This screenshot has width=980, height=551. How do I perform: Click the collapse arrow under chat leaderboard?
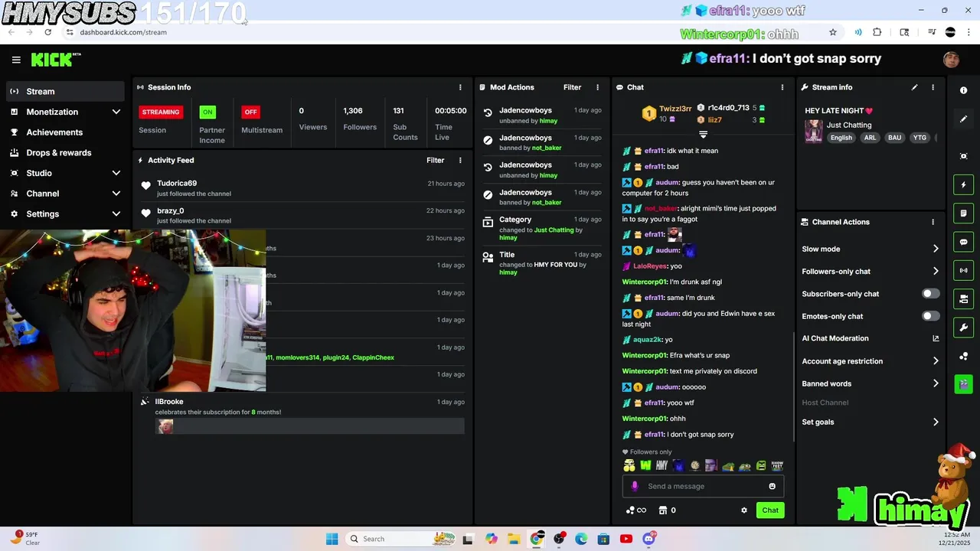(x=703, y=135)
